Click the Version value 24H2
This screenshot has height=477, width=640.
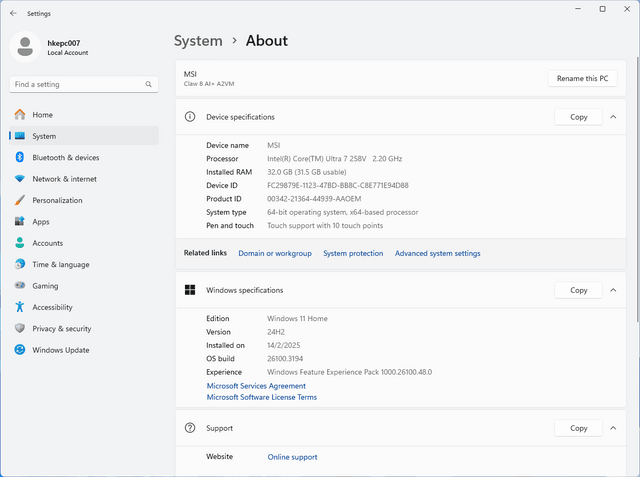tap(276, 332)
